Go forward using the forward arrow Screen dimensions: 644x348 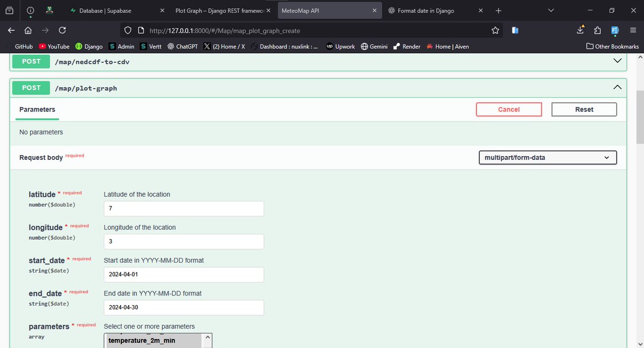click(x=45, y=31)
